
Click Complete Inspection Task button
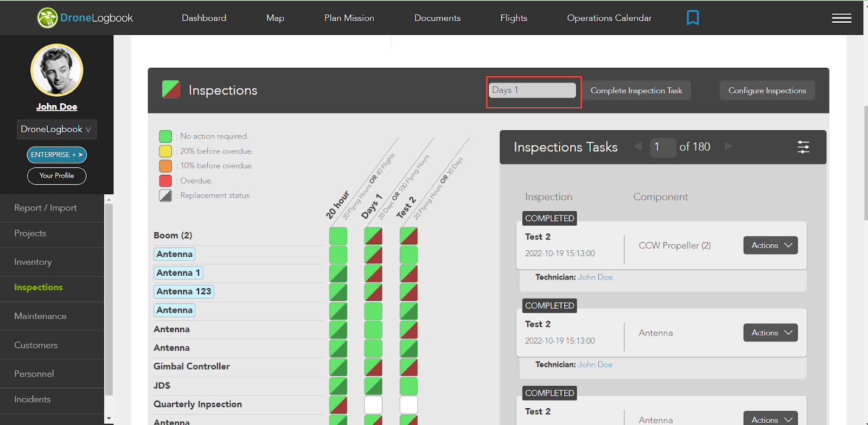coord(636,91)
